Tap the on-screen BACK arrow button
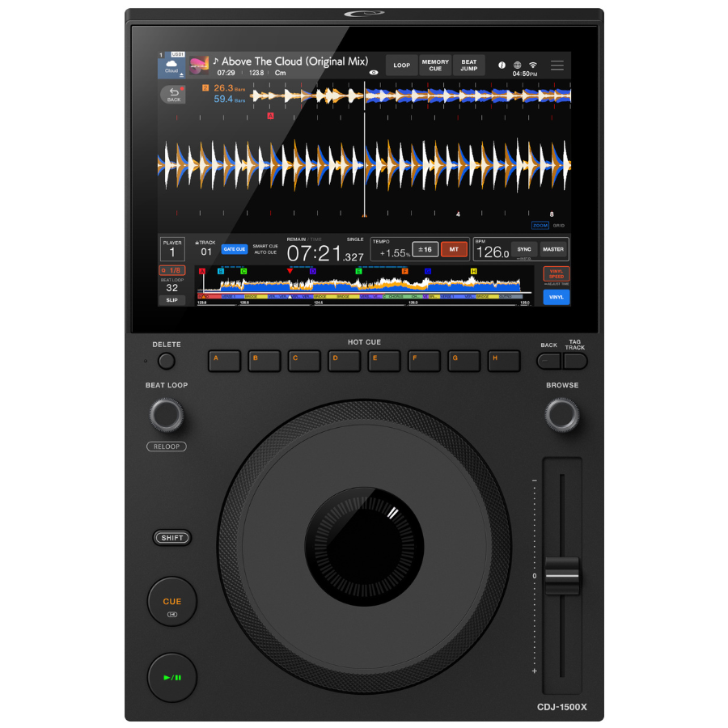The image size is (728, 728). pyautogui.click(x=174, y=95)
